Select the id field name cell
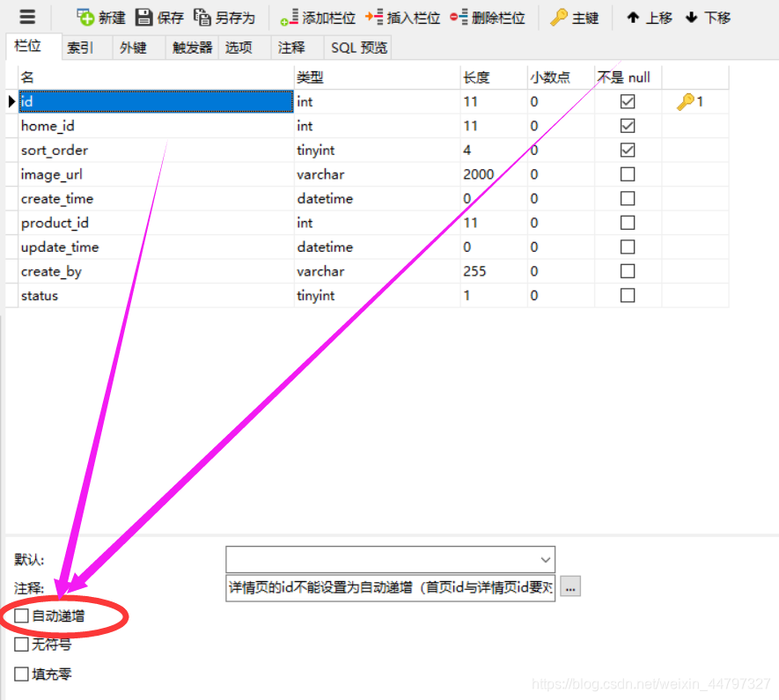 [x=156, y=102]
